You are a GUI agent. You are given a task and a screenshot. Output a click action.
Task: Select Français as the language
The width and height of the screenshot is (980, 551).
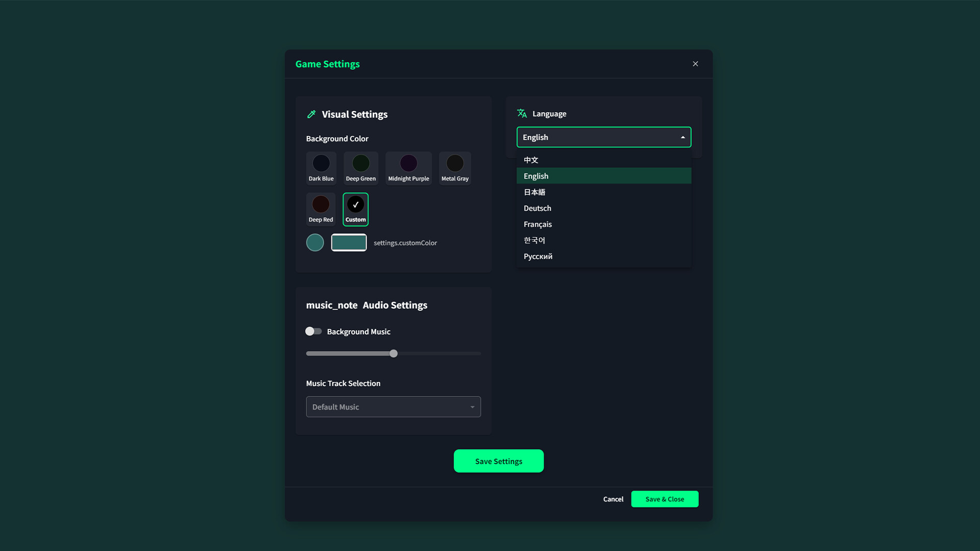tap(537, 224)
